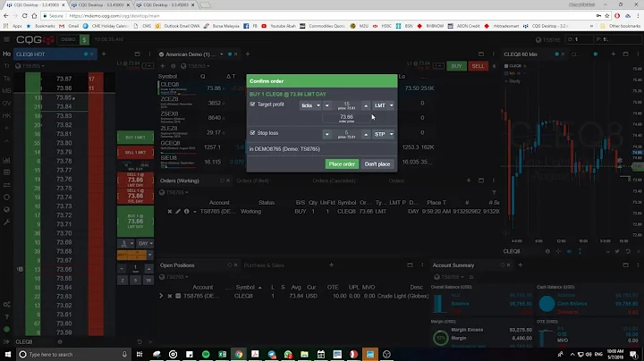Increase target profit ticks with up arrow
Viewport: 644px width, 361px height.
pos(366,105)
